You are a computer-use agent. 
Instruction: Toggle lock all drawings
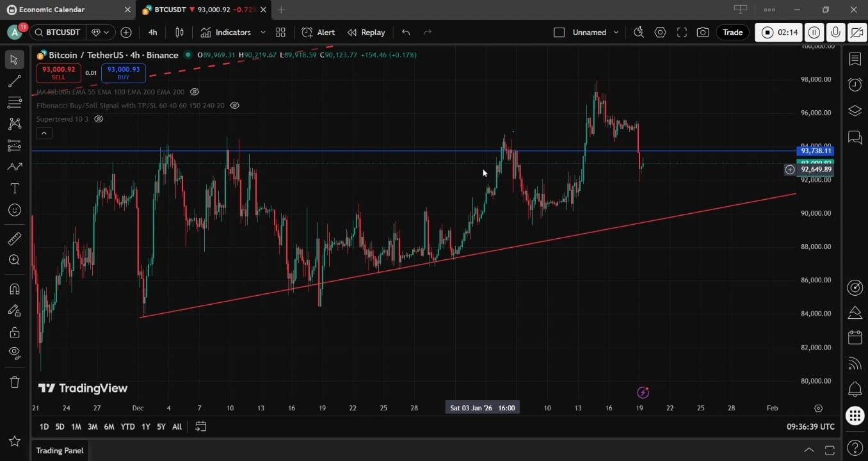(x=14, y=332)
